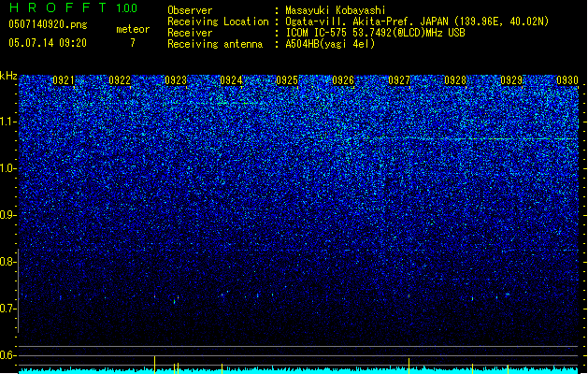Image resolution: width=588 pixels, height=374 pixels.
Task: Click the observer name Masayuki Kobayashi
Action: pyautogui.click(x=336, y=10)
